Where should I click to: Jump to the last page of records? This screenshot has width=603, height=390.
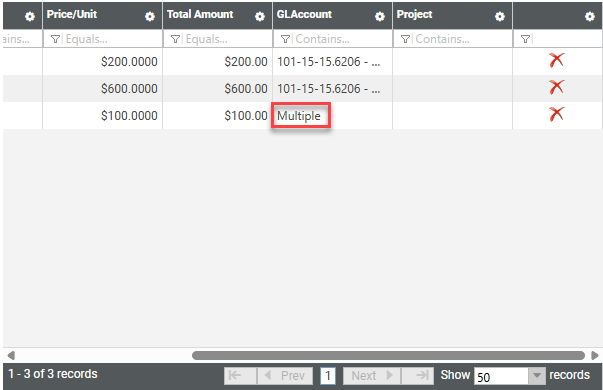click(x=417, y=375)
